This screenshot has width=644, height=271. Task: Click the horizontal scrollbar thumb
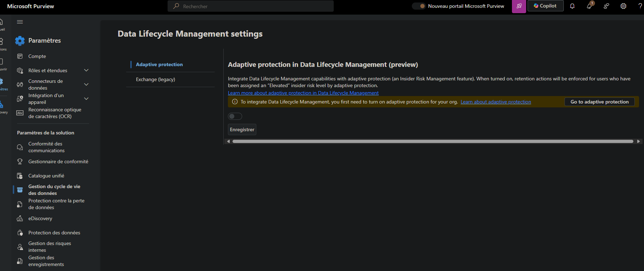pos(433,142)
